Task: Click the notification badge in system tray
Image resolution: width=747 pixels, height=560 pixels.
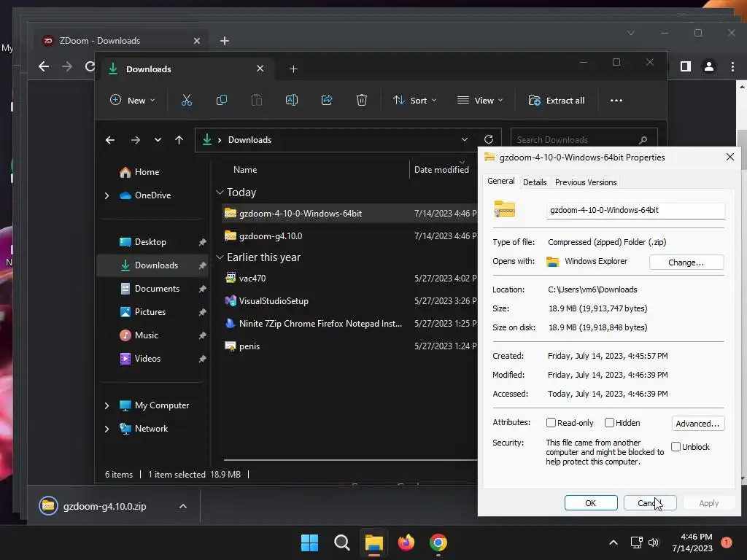Action: pyautogui.click(x=726, y=542)
